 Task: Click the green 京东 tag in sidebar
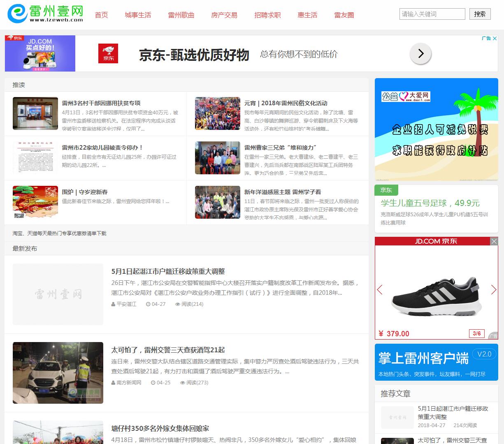[386, 190]
